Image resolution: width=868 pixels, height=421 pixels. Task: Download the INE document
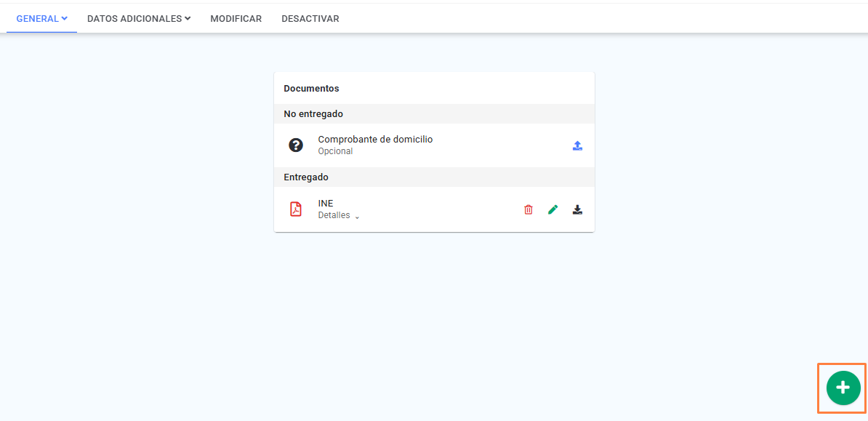tap(577, 209)
